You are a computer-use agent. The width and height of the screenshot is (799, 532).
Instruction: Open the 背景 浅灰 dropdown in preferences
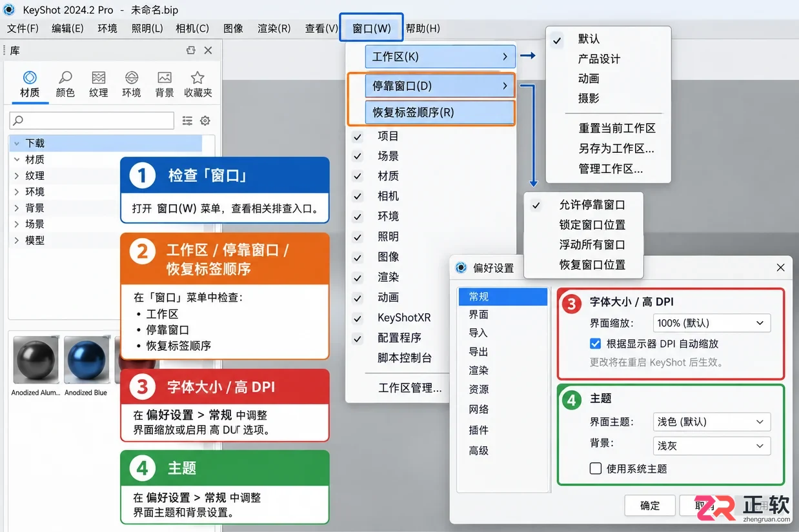[x=712, y=446]
